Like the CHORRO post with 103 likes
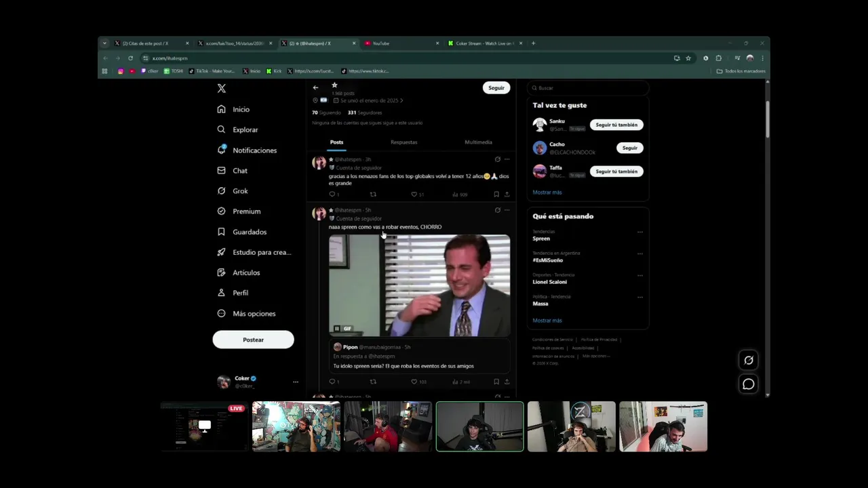Viewport: 868px width, 488px height. (x=414, y=382)
